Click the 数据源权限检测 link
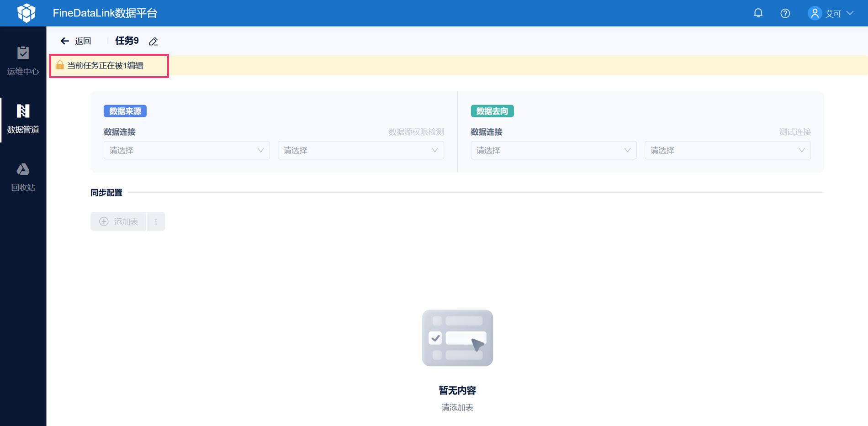The image size is (868, 426). click(416, 132)
